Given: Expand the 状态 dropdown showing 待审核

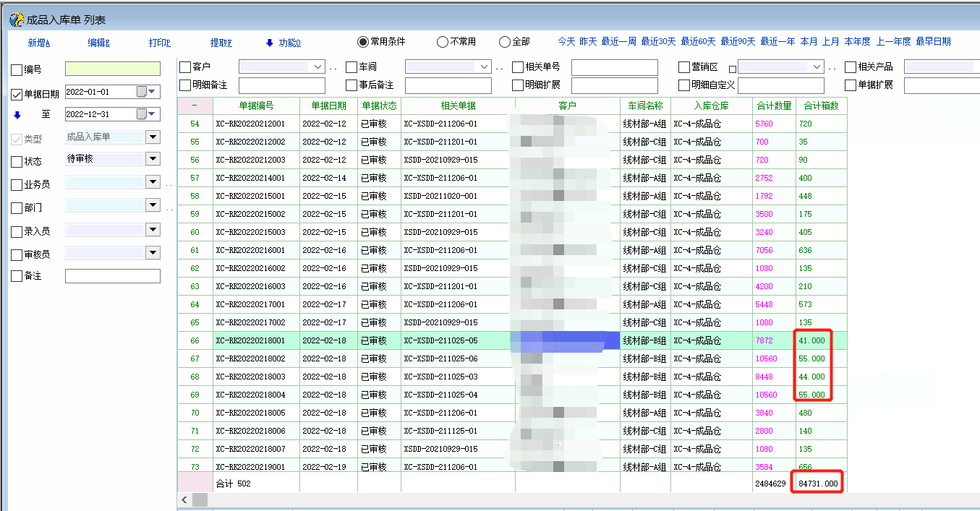Looking at the screenshot, I should click(x=152, y=159).
